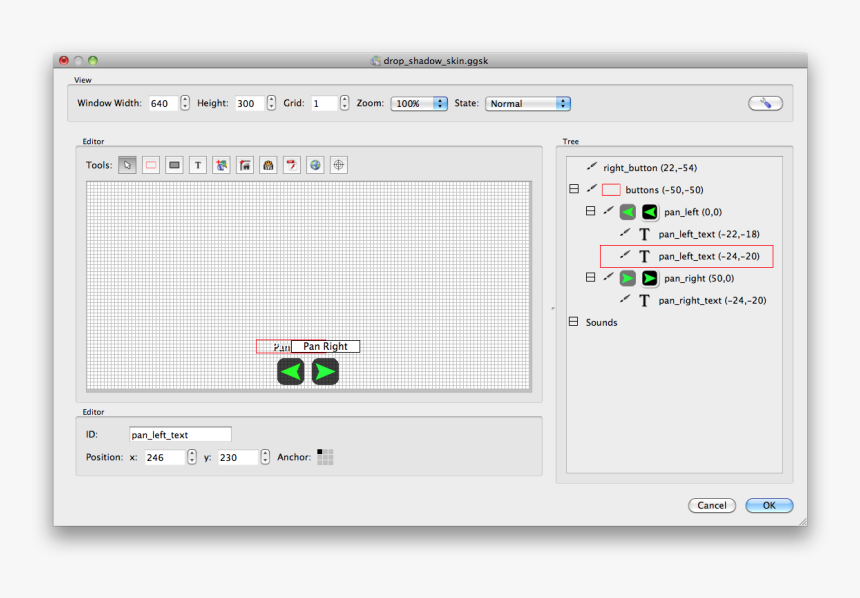
Task: Click the Position x field showing 246
Action: coord(165,457)
